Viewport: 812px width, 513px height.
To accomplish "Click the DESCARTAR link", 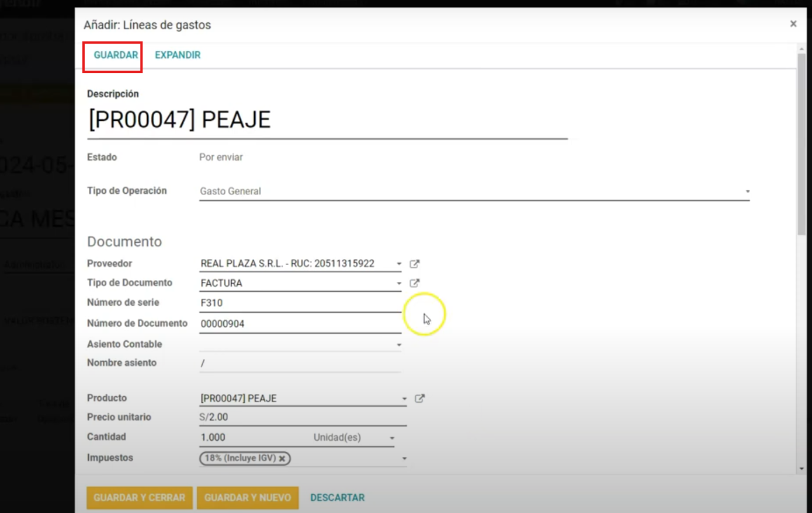I will pyautogui.click(x=337, y=498).
